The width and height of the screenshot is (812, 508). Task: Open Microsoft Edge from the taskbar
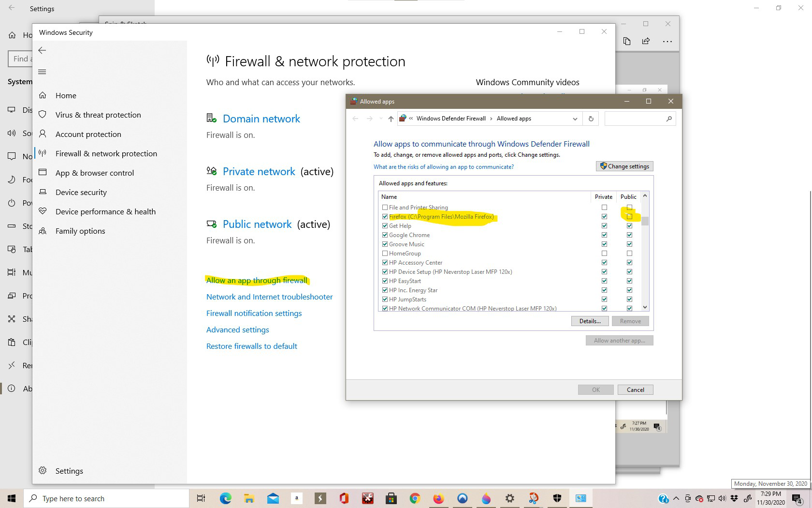225,498
